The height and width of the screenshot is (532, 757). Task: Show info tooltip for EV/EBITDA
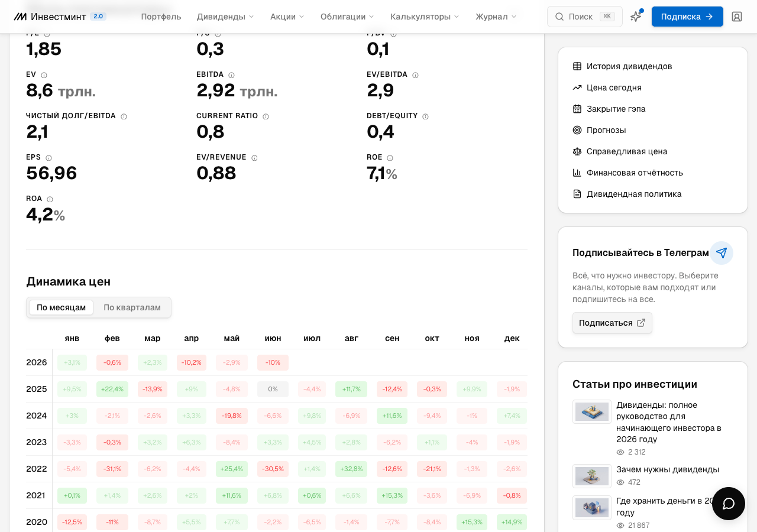point(415,75)
